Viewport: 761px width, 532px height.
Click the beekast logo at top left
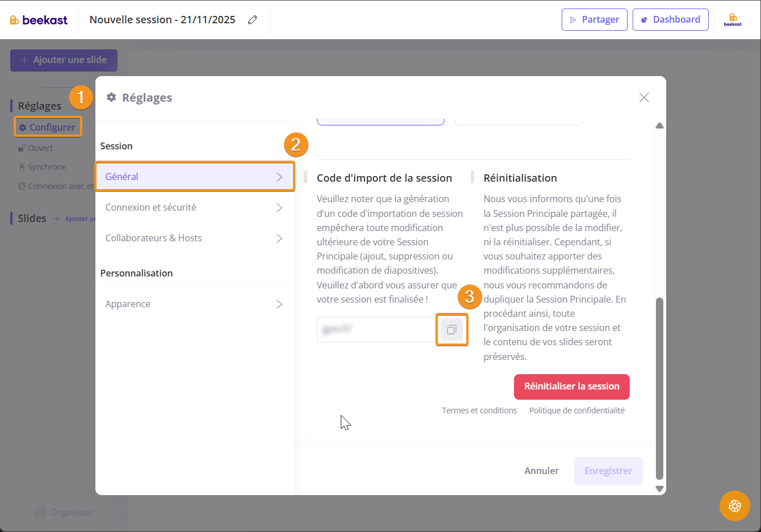pos(39,20)
